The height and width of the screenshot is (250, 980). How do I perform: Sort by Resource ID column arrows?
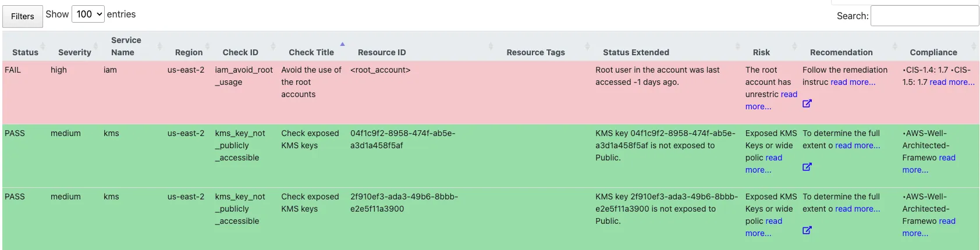[x=491, y=46]
